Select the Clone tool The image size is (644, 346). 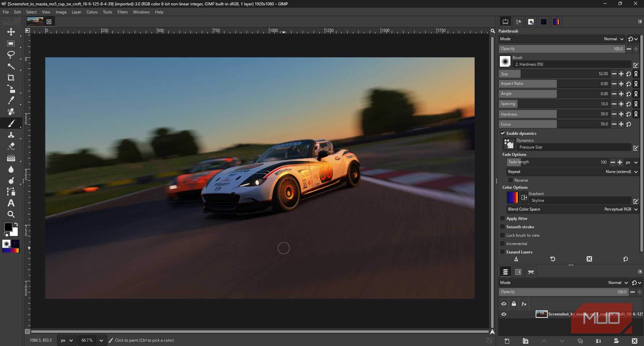(11, 135)
